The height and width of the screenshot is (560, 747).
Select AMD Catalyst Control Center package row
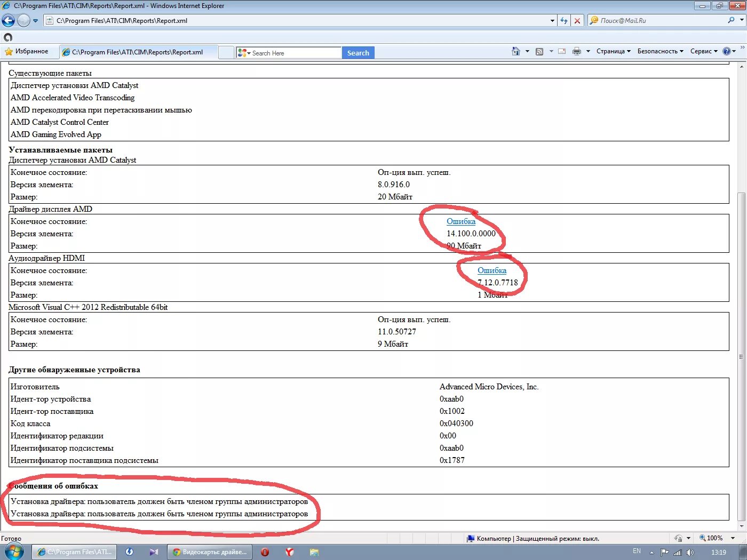click(60, 122)
